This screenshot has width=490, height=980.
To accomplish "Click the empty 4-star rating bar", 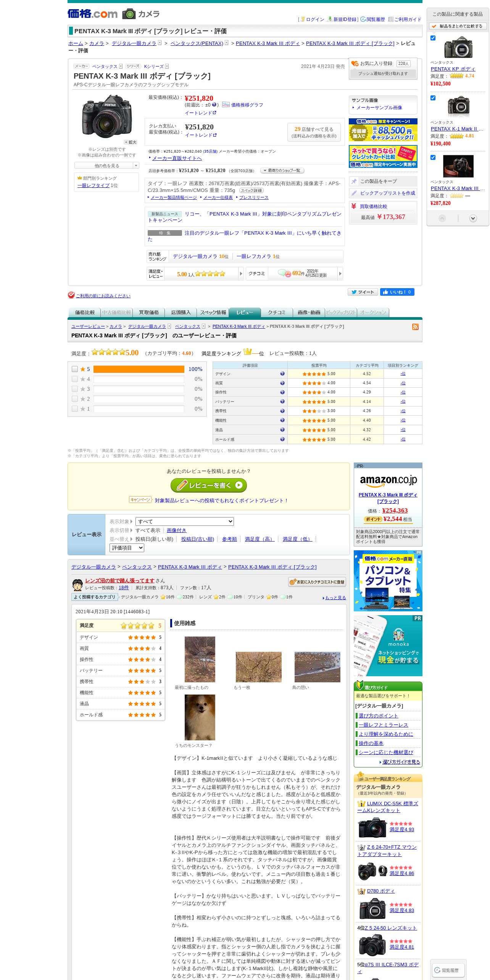I will tap(139, 379).
